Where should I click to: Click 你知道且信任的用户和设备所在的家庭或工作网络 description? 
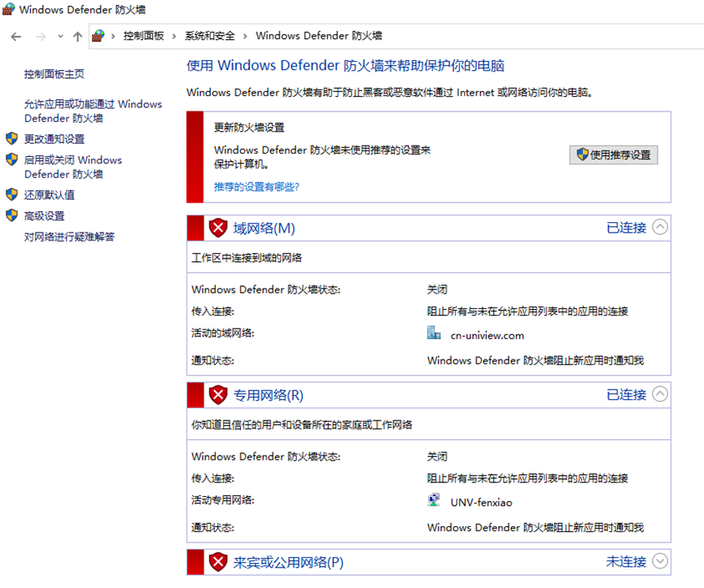pyautogui.click(x=302, y=425)
